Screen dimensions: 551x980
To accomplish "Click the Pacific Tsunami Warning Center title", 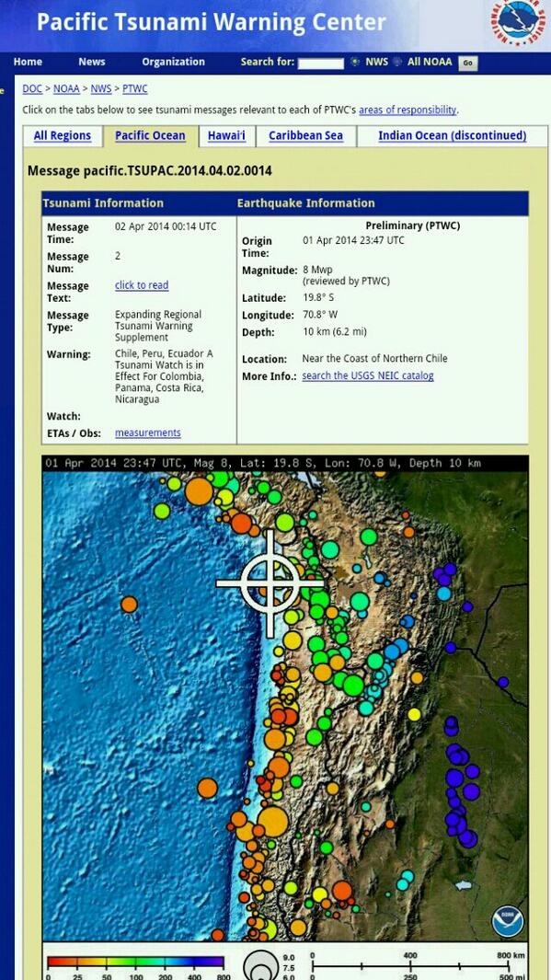I will 212,22.
